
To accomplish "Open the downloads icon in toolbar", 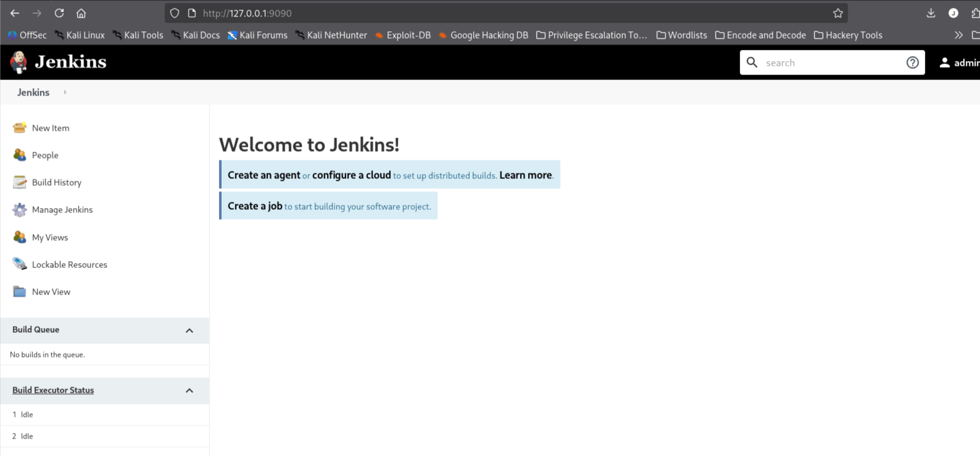I will coord(931,13).
